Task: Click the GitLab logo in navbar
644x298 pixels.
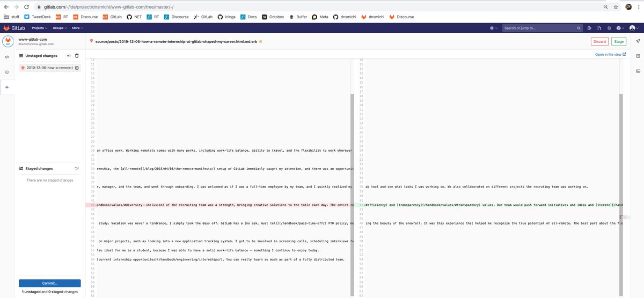Action: point(13,28)
